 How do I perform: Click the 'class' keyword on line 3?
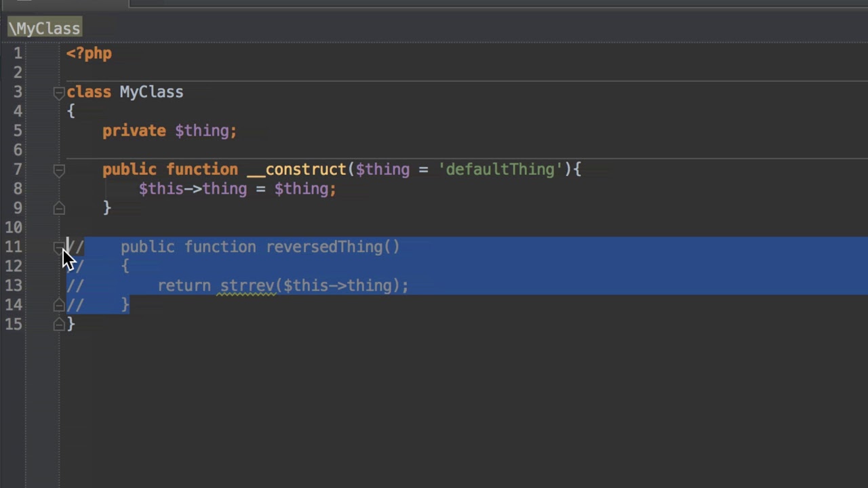[89, 92]
